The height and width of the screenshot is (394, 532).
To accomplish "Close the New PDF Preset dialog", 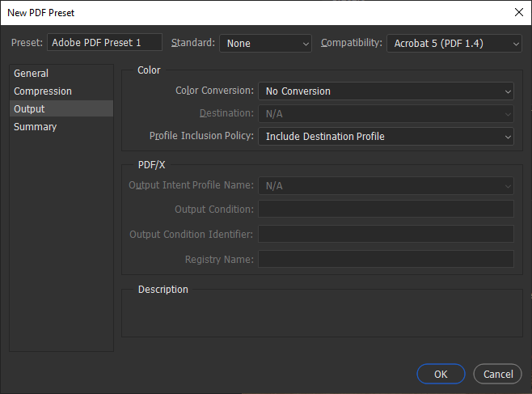I will (x=518, y=12).
